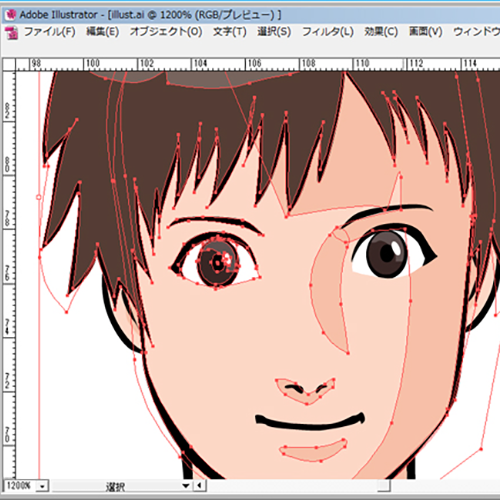Open the 選択(S) menu
This screenshot has width=500, height=500.
point(274,32)
